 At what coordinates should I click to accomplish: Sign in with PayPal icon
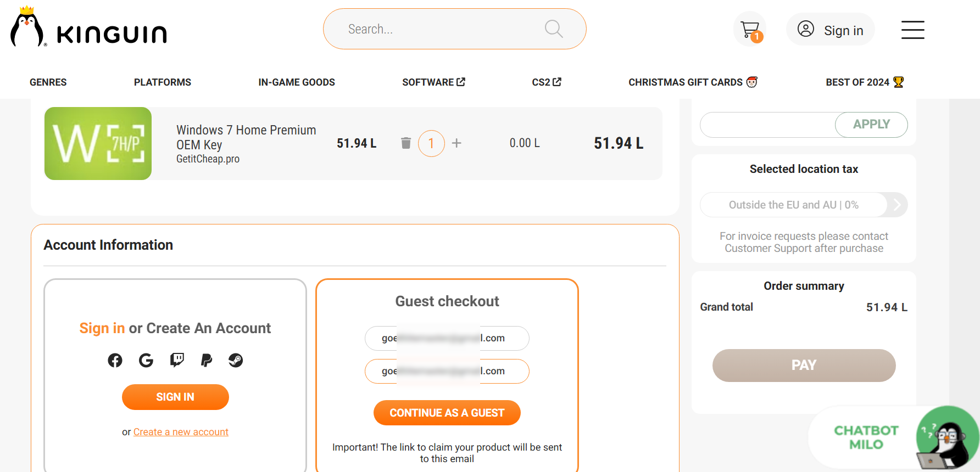click(207, 360)
